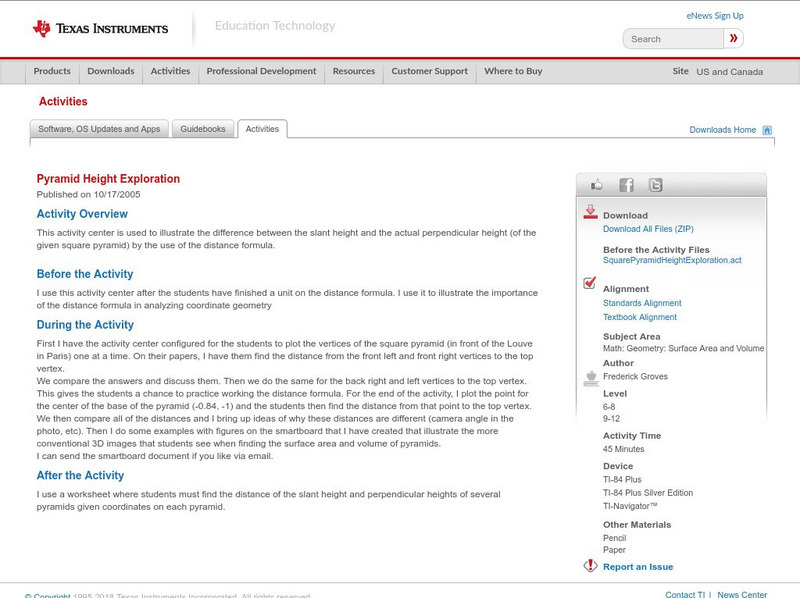Click Math: Geometry: Surface Area and Volume

click(x=684, y=348)
